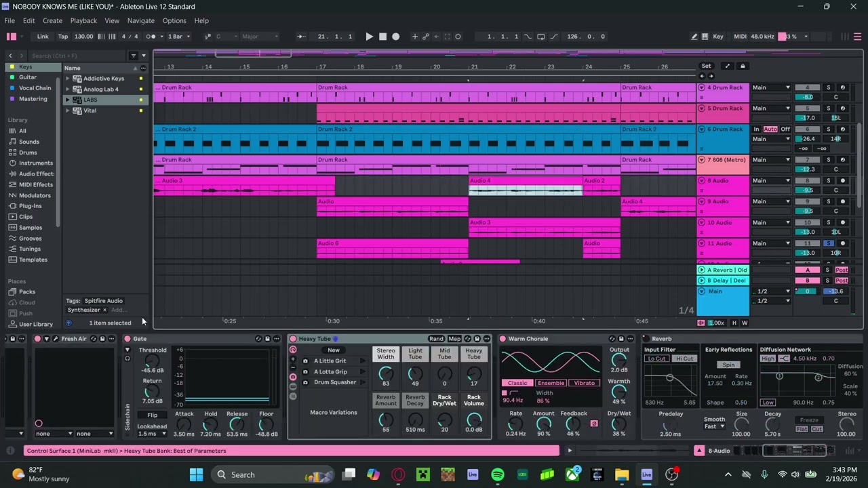Open the Sounds category in Library
Image resolution: width=868 pixels, height=488 pixels.
tap(29, 142)
